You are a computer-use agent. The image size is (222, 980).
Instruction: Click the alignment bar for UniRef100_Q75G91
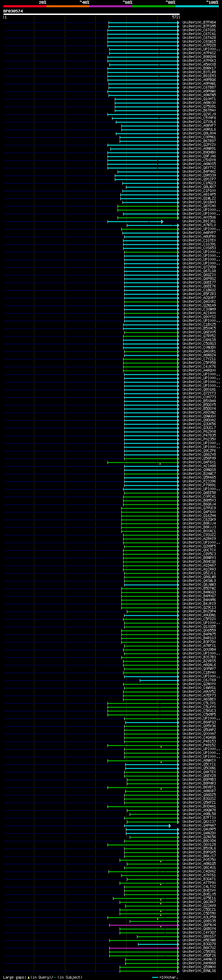(x=147, y=106)
